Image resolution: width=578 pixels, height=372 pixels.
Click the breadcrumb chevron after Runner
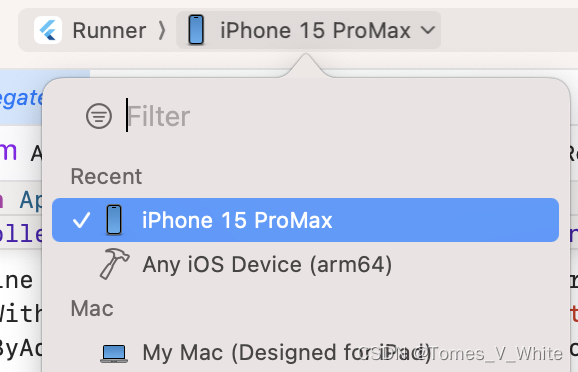click(161, 30)
